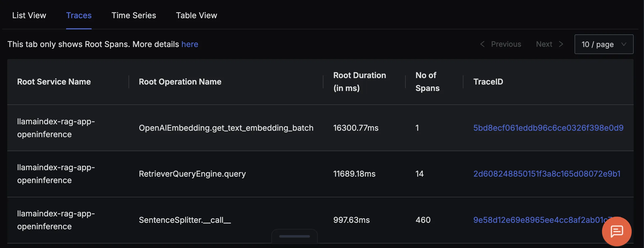
Task: Select the Traces tab
Action: point(79,15)
